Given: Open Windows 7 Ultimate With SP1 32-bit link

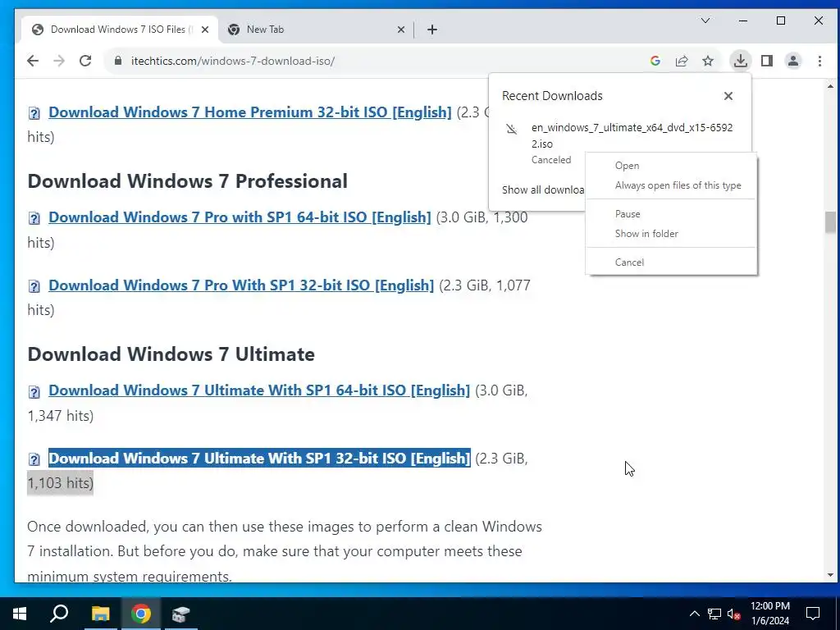Looking at the screenshot, I should 259,458.
